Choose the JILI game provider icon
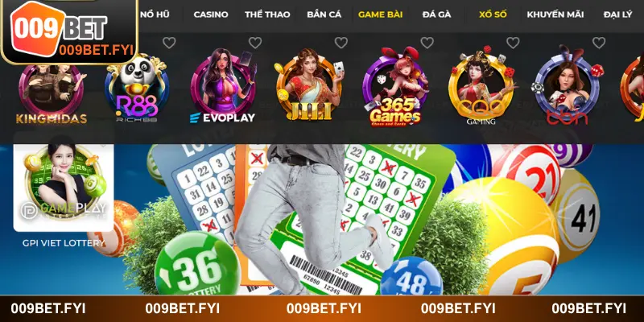 coord(309,85)
